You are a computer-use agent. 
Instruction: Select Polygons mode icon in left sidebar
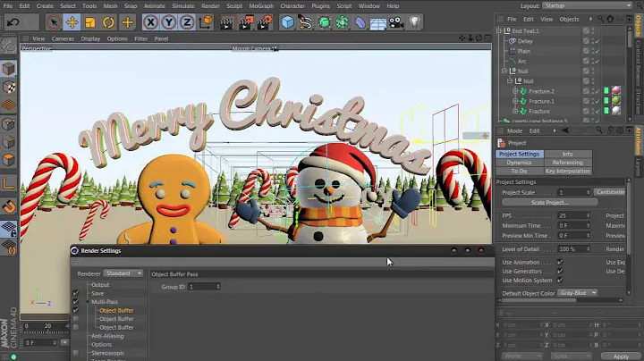(x=9, y=160)
